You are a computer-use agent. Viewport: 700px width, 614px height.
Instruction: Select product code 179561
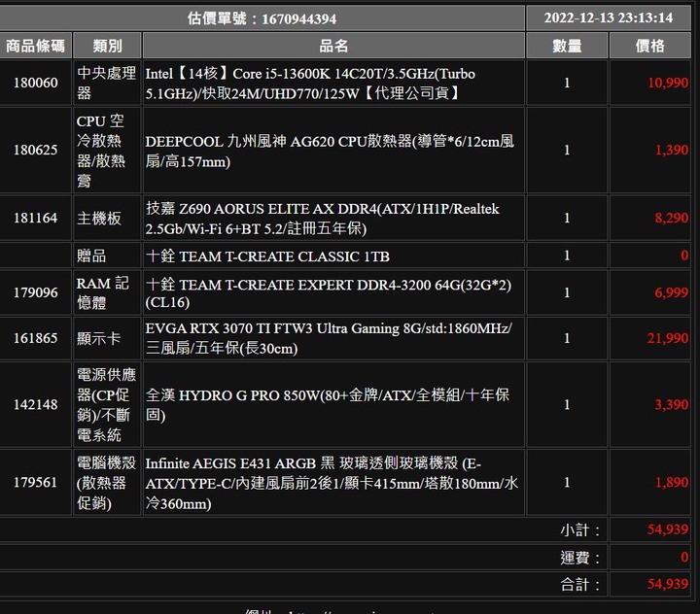click(35, 483)
